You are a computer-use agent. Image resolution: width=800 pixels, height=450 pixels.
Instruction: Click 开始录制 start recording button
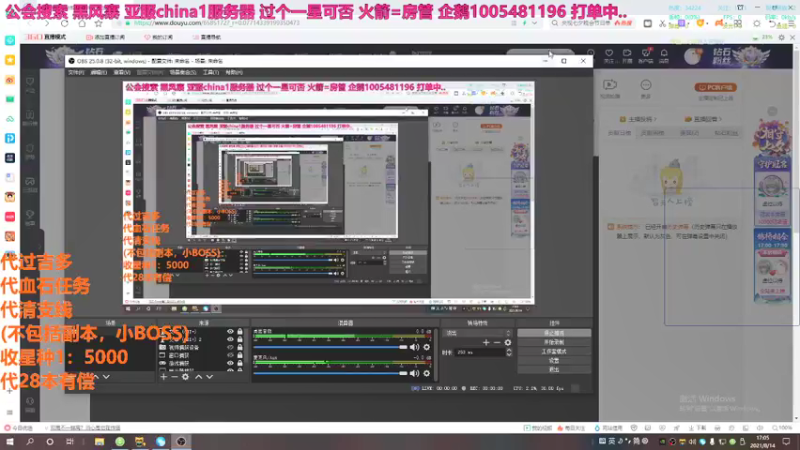[554, 342]
